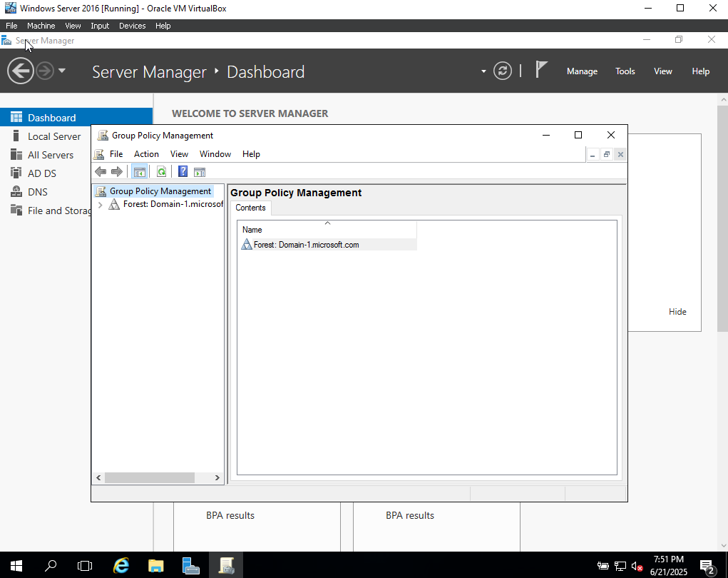
Task: Select Group Policy Management root tree node
Action: (x=160, y=191)
